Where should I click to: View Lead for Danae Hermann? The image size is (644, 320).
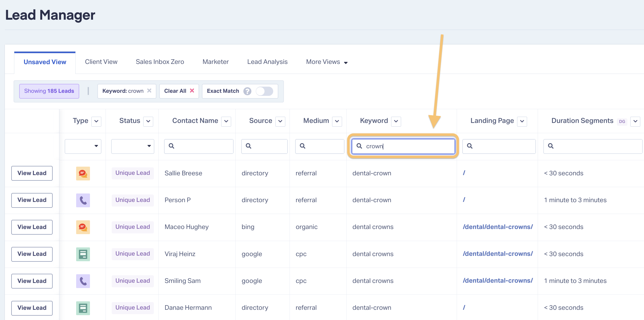pos(32,308)
